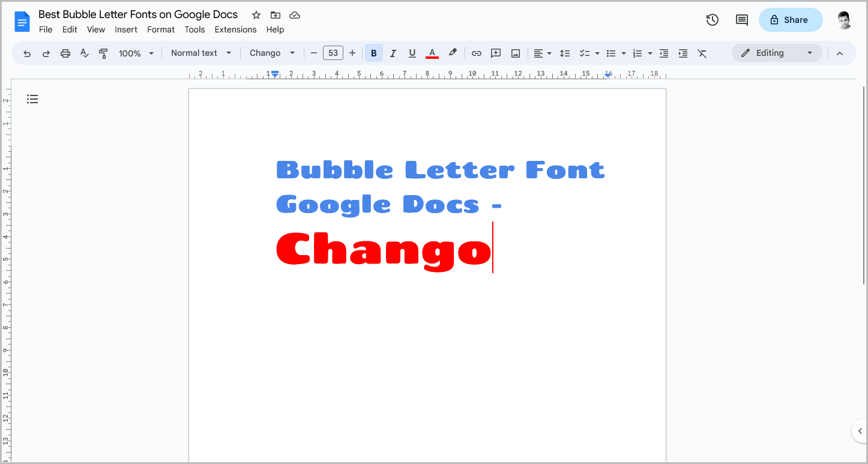Click the Share button

point(791,20)
